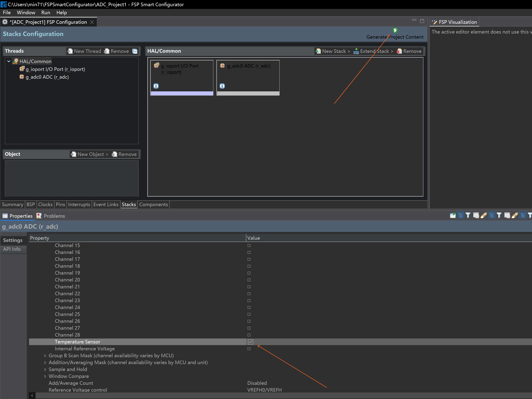Viewport: 532px width, 399px height.
Task: Expand Addition/Averaging Mask property
Action: (x=45, y=362)
